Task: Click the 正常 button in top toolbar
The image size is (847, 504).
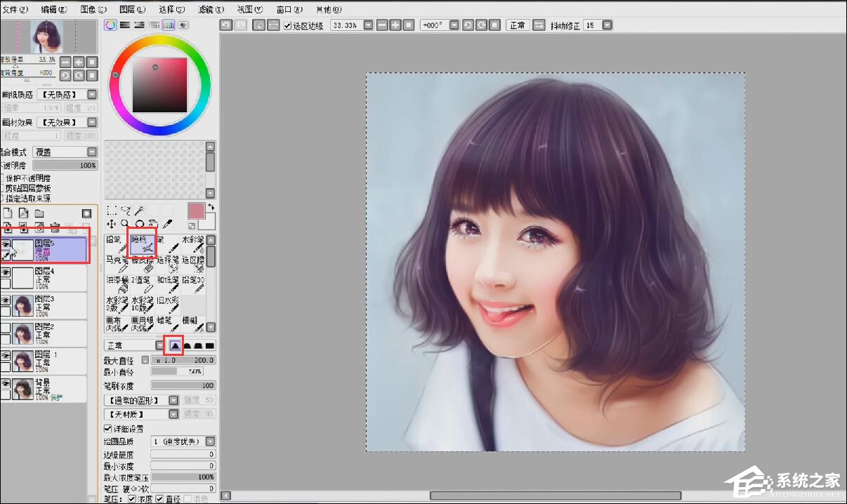Action: click(518, 25)
